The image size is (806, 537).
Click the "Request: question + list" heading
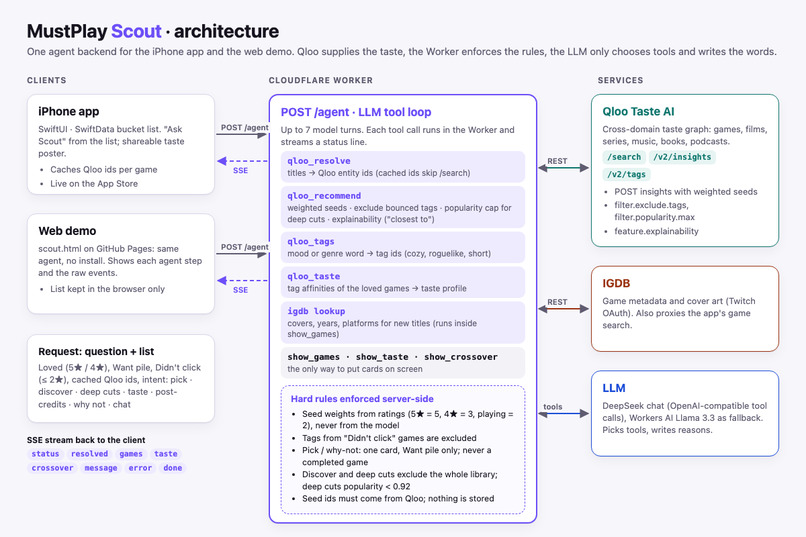point(96,351)
